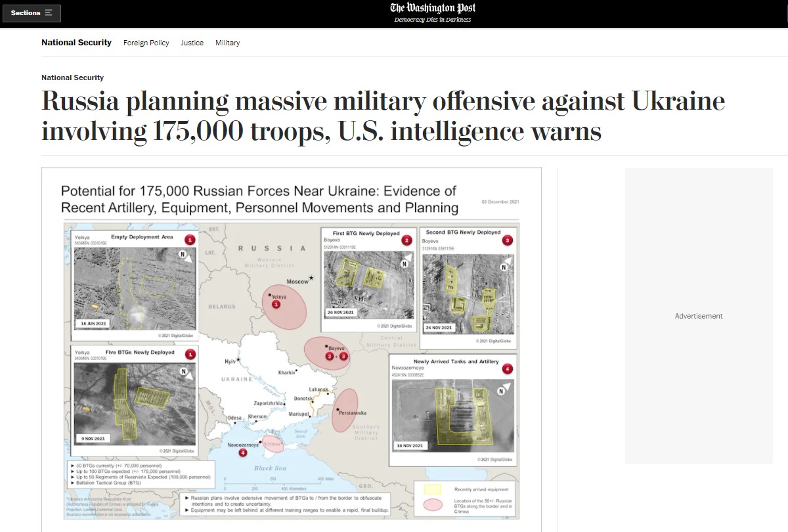Click the red 3 badge on Second BTG panel
The height and width of the screenshot is (532, 788).
507,240
